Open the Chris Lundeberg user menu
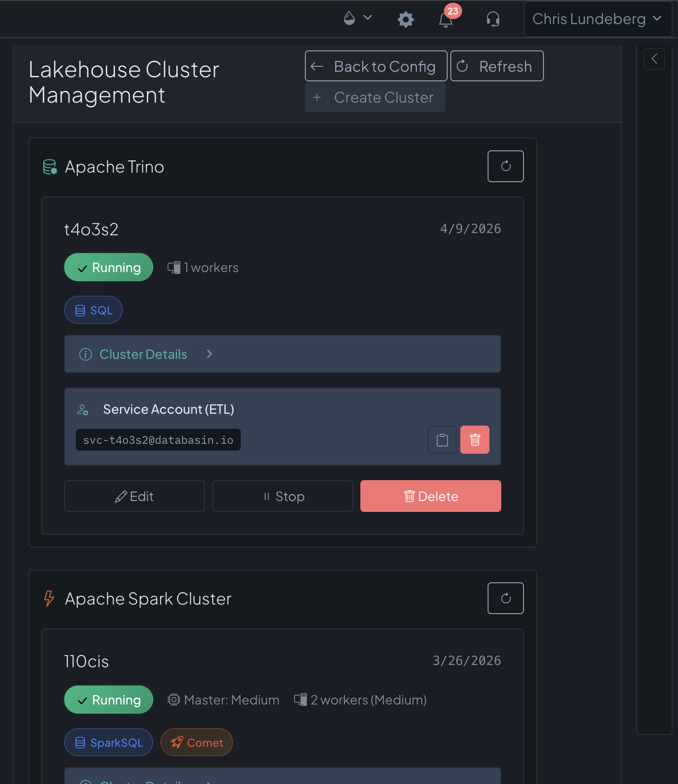This screenshot has width=678, height=784. pos(598,19)
